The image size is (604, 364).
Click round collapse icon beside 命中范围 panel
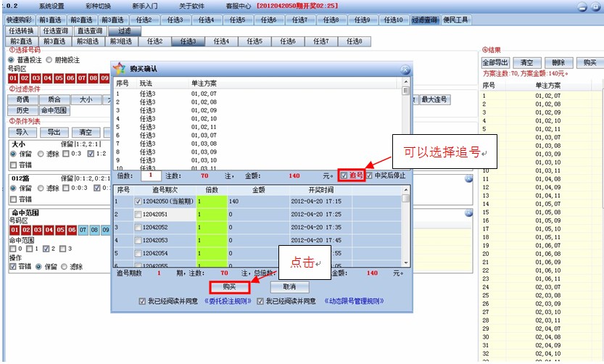tap(468, 213)
